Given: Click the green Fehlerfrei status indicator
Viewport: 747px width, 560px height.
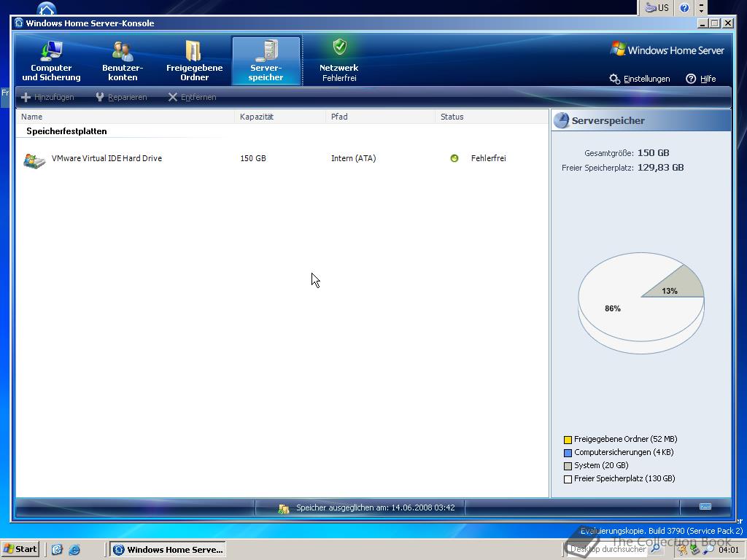Looking at the screenshot, I should [454, 158].
